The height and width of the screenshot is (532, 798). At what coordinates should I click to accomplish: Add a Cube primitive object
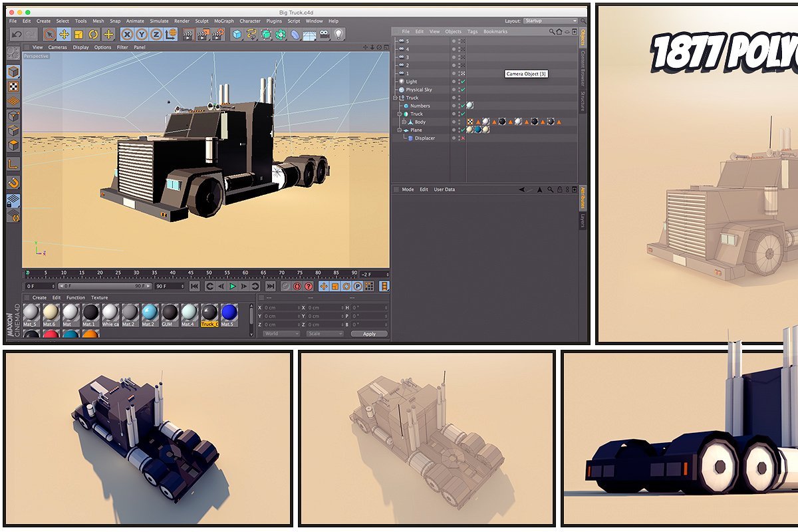(237, 35)
